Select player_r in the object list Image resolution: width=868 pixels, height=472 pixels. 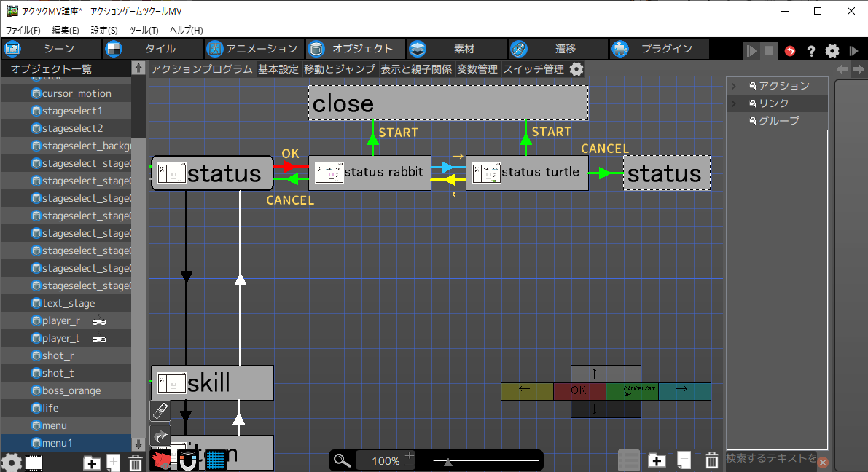[x=61, y=320]
